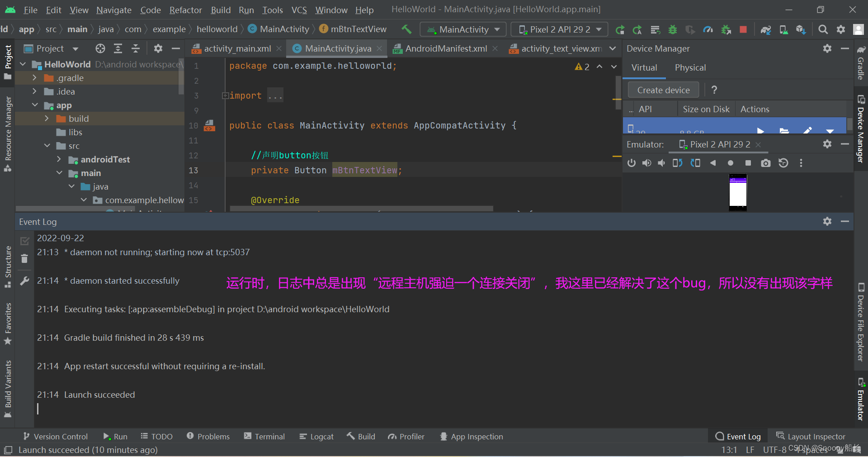Open the Pixel 2 API 29 2 device dropdown
Screen dimensions: 868x457
(x=559, y=29)
